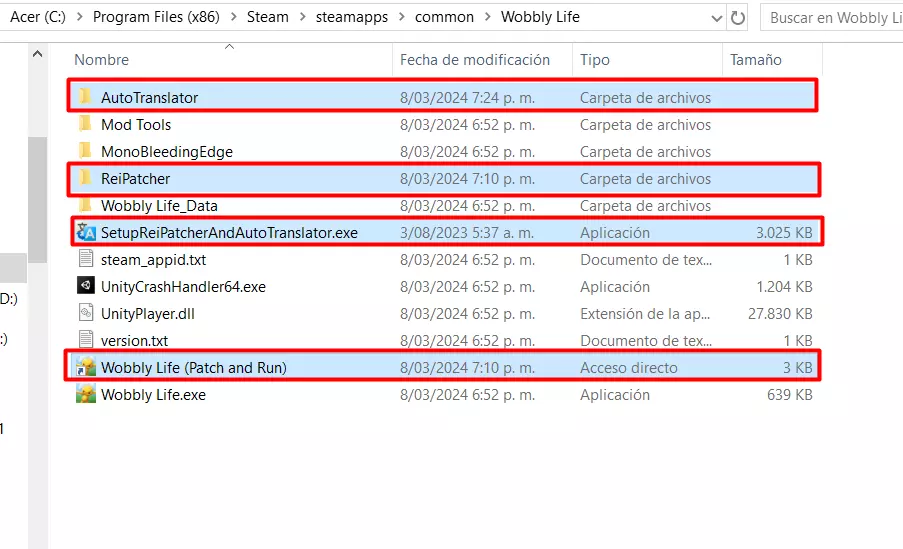This screenshot has height=549, width=903.
Task: Select the MonoBleedingEdge folder icon
Action: pyautogui.click(x=85, y=151)
